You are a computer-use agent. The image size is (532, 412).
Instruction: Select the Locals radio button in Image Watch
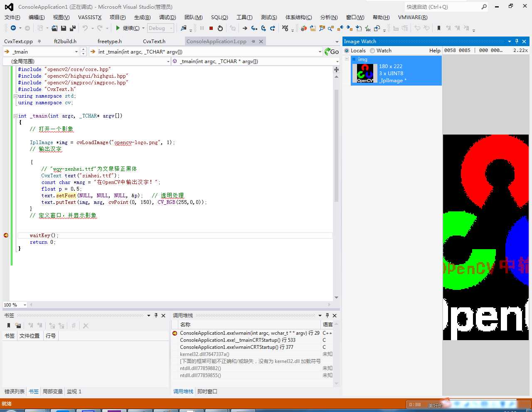pyautogui.click(x=347, y=51)
